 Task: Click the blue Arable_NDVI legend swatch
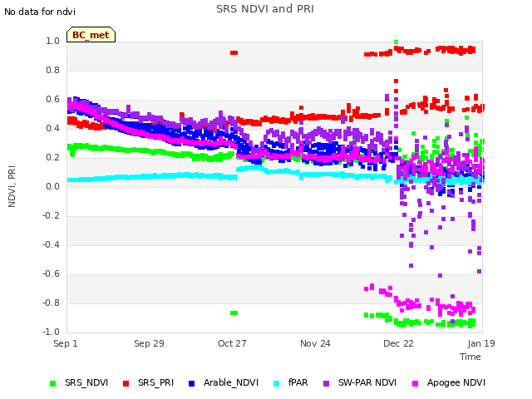coord(192,383)
